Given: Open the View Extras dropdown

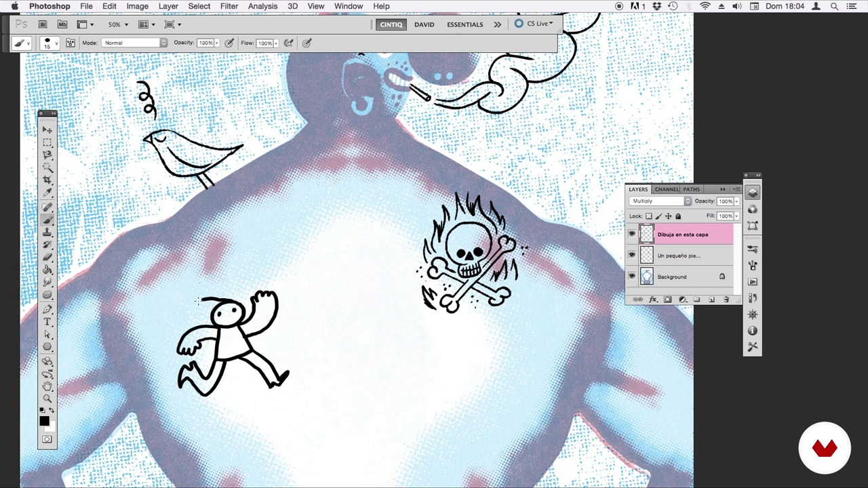Looking at the screenshot, I should pos(85,24).
